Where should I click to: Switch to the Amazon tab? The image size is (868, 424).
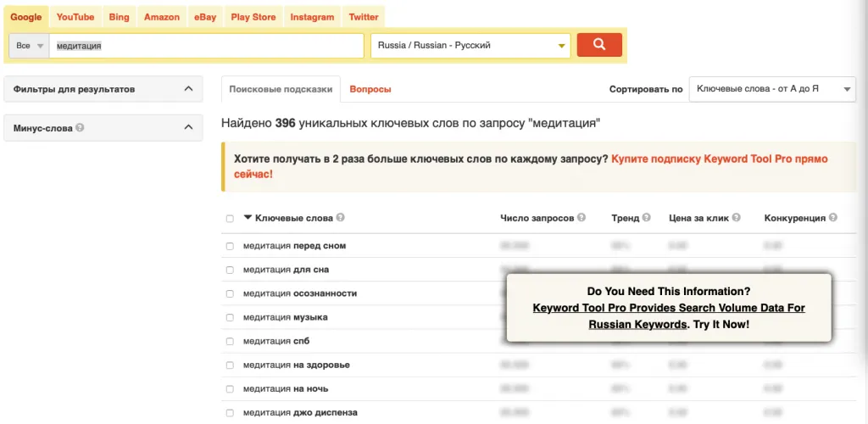[x=162, y=17]
